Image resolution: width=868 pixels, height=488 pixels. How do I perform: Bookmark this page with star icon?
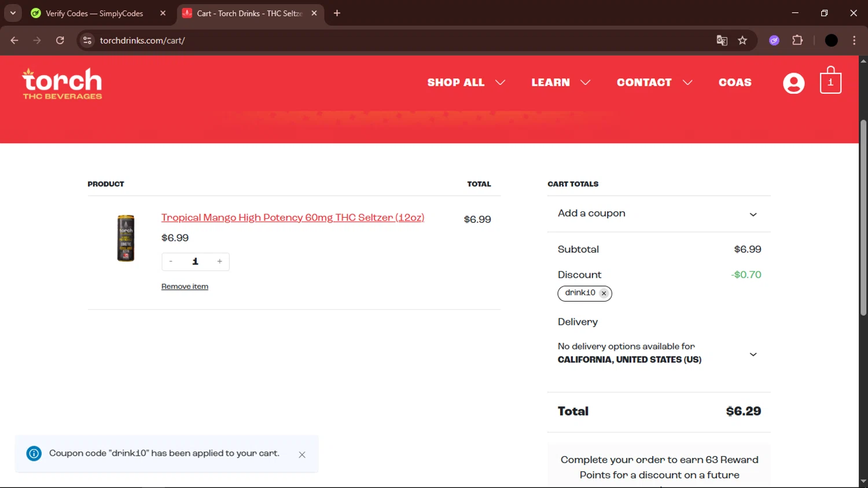point(742,41)
